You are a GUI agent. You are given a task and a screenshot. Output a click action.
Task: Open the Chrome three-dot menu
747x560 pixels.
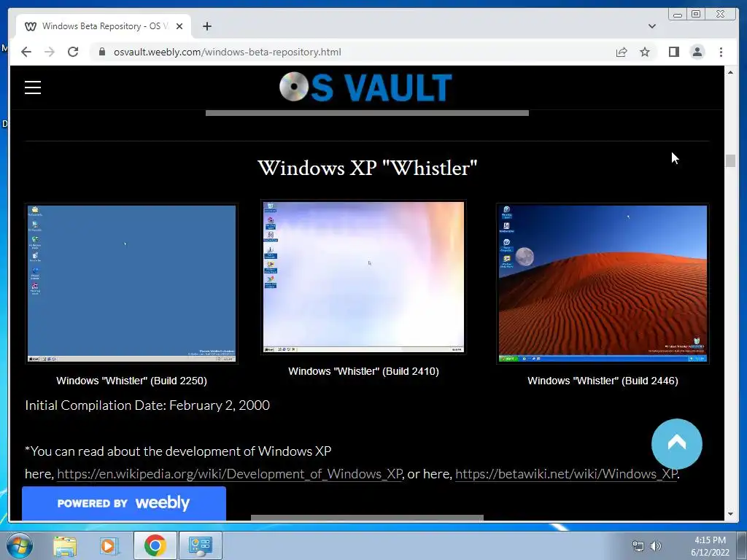(721, 52)
